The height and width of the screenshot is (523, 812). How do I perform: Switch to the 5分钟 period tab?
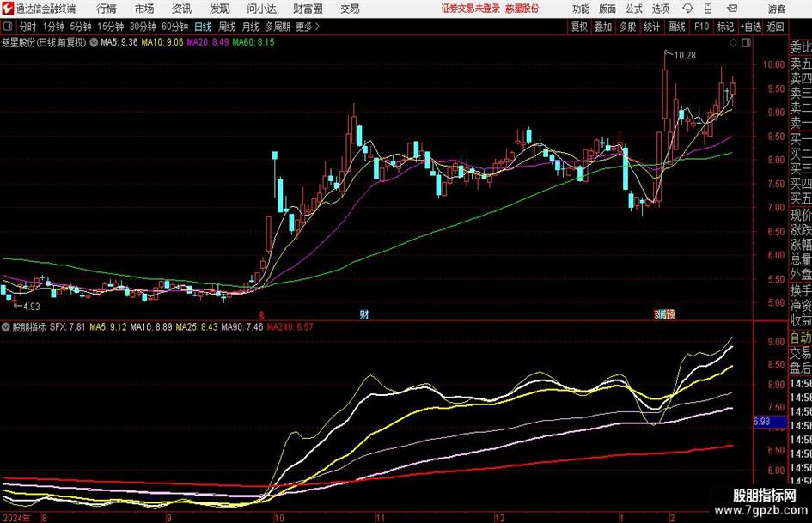(x=81, y=27)
